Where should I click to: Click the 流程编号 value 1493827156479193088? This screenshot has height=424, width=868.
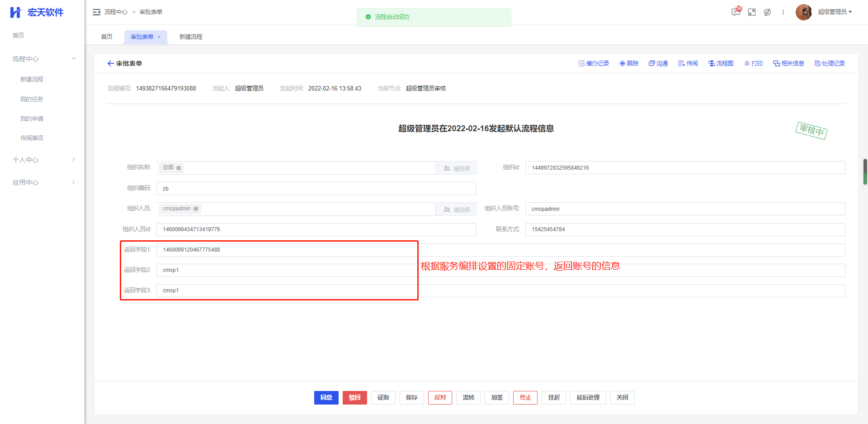166,89
